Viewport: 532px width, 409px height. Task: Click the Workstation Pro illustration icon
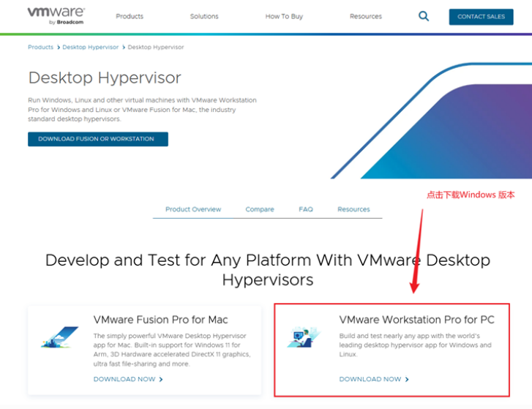pyautogui.click(x=304, y=337)
